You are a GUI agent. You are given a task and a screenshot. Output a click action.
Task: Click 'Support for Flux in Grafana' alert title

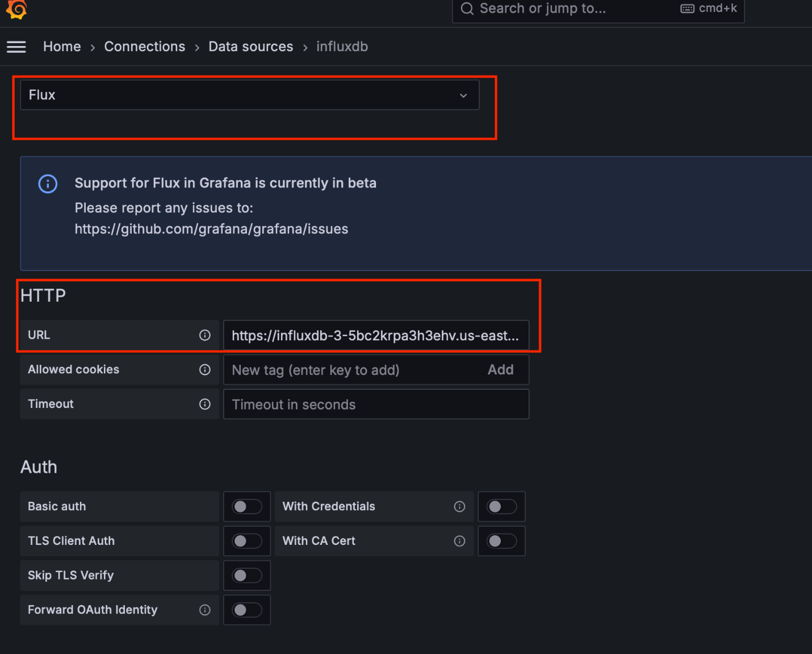point(225,183)
